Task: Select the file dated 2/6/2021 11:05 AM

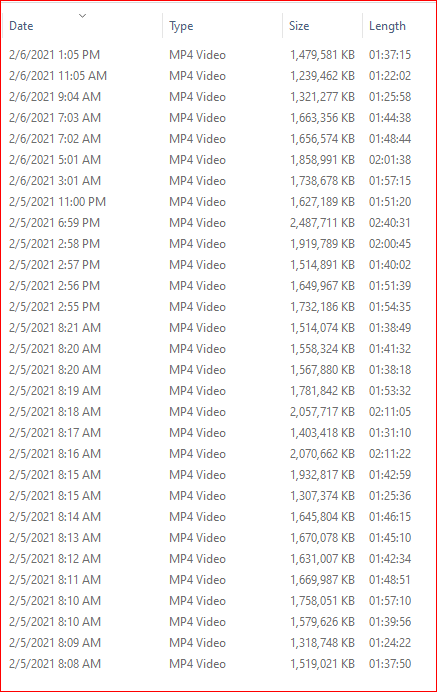Action: (218, 76)
